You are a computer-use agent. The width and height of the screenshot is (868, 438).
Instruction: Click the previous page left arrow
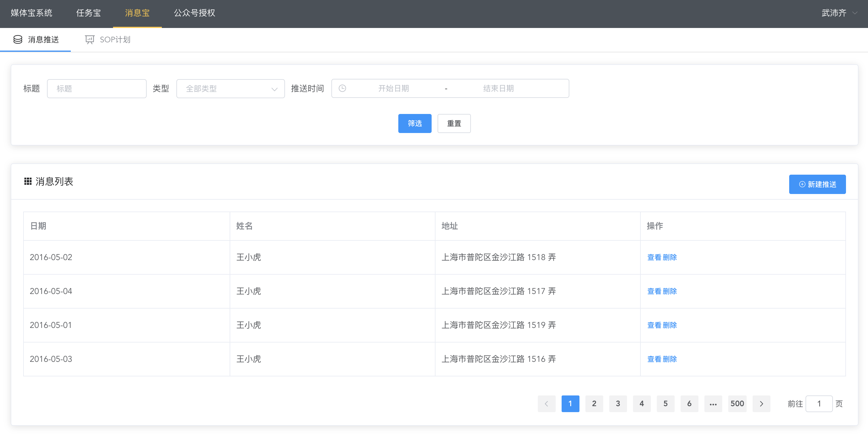pos(546,403)
